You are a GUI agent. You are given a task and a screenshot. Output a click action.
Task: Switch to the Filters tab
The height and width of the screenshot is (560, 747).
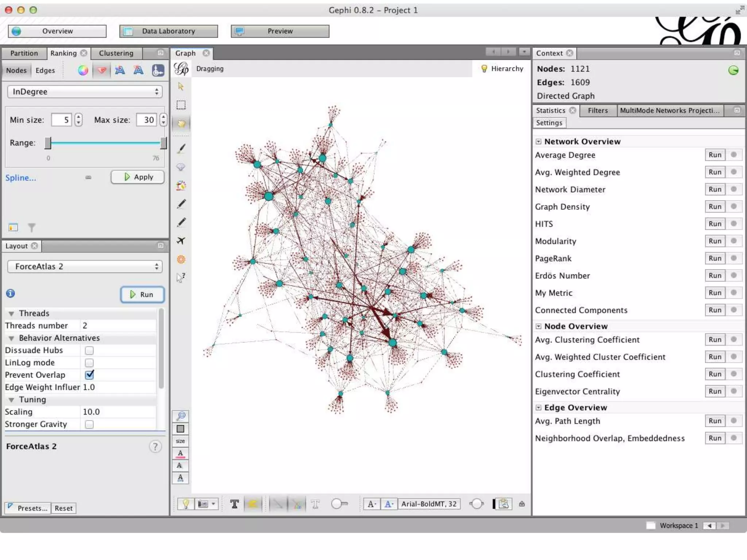pos(597,110)
